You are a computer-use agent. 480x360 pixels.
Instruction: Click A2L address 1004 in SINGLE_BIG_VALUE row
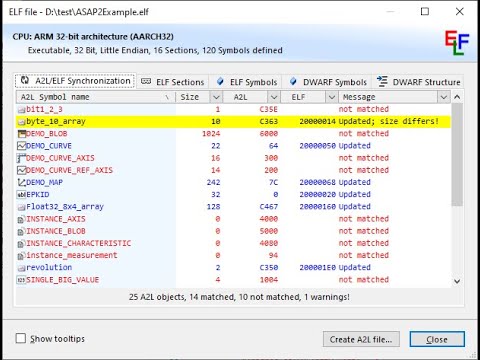coord(269,280)
